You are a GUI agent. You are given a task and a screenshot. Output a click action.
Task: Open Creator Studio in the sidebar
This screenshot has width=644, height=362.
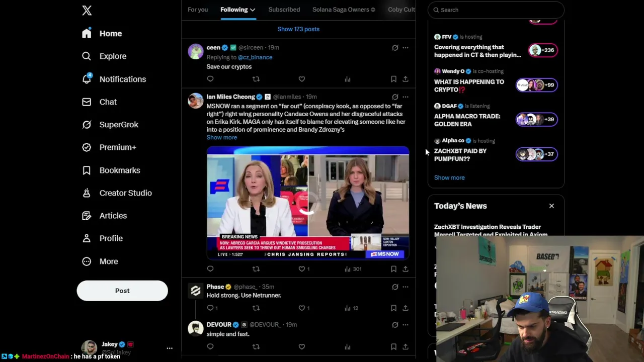pyautogui.click(x=117, y=193)
